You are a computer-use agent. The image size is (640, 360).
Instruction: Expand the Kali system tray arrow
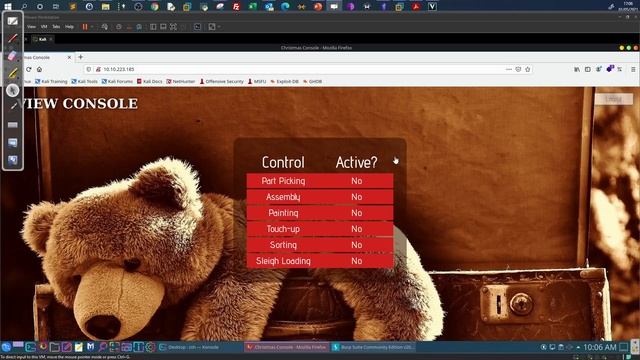coord(578,347)
